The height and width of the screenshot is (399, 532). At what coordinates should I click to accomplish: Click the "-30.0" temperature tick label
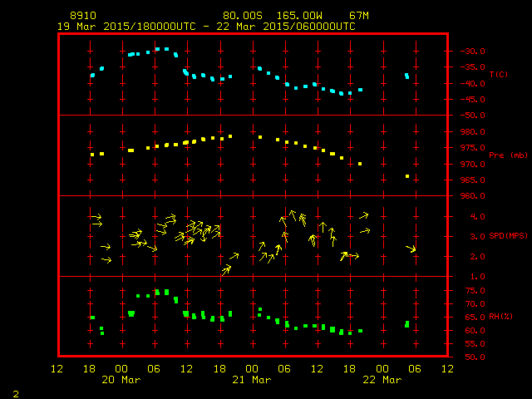(x=473, y=52)
